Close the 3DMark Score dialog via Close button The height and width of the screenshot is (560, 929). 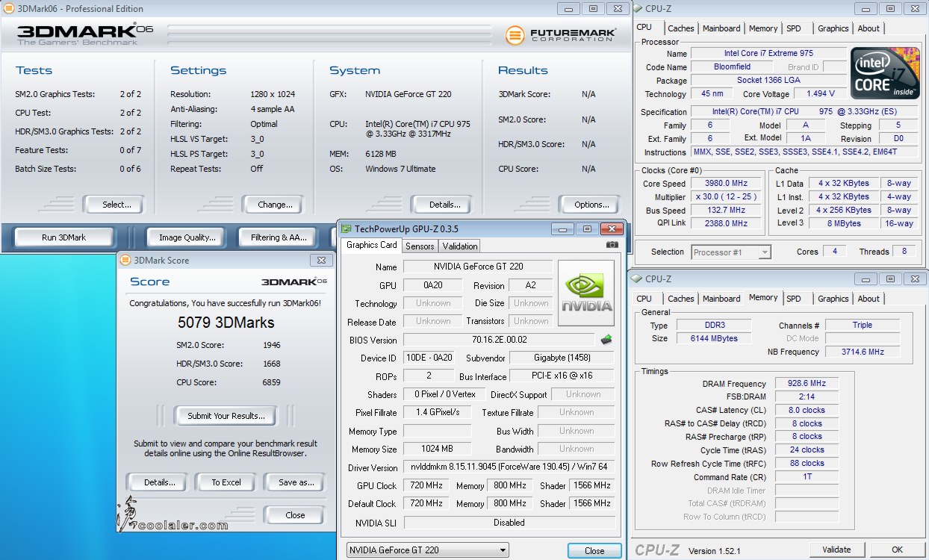coord(295,515)
